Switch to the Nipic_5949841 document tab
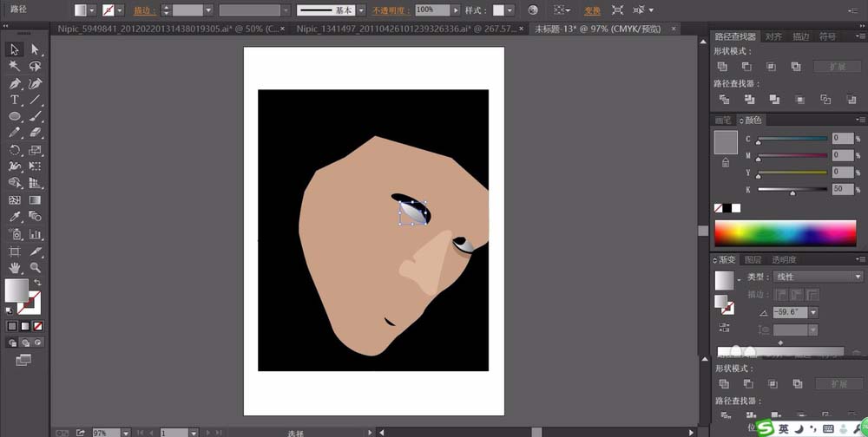The height and width of the screenshot is (437, 868). [168, 29]
